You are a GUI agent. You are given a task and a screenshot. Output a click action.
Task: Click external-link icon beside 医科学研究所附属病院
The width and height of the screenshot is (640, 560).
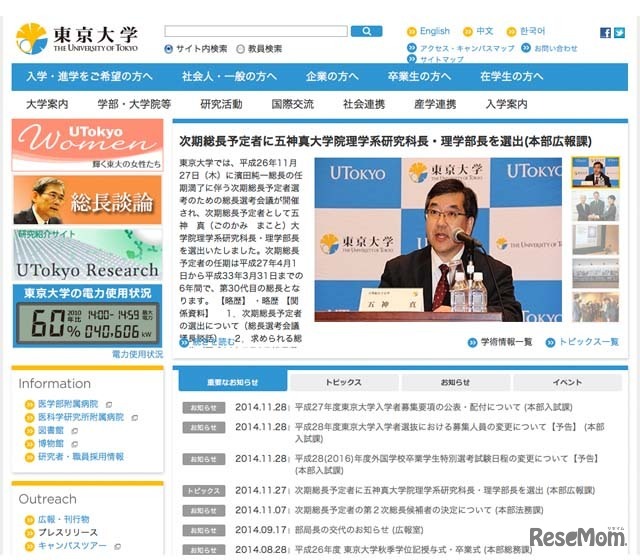click(x=135, y=418)
